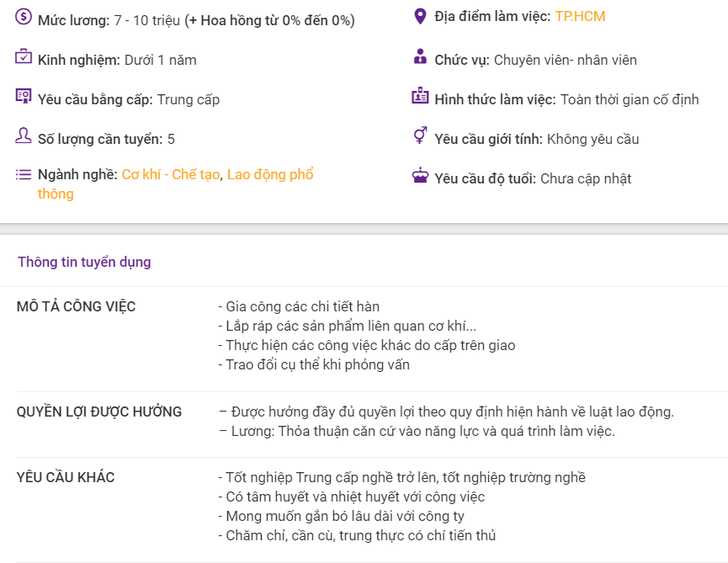Select the Thông tin tuyển dụng section heading
The height and width of the screenshot is (563, 728).
(84, 262)
